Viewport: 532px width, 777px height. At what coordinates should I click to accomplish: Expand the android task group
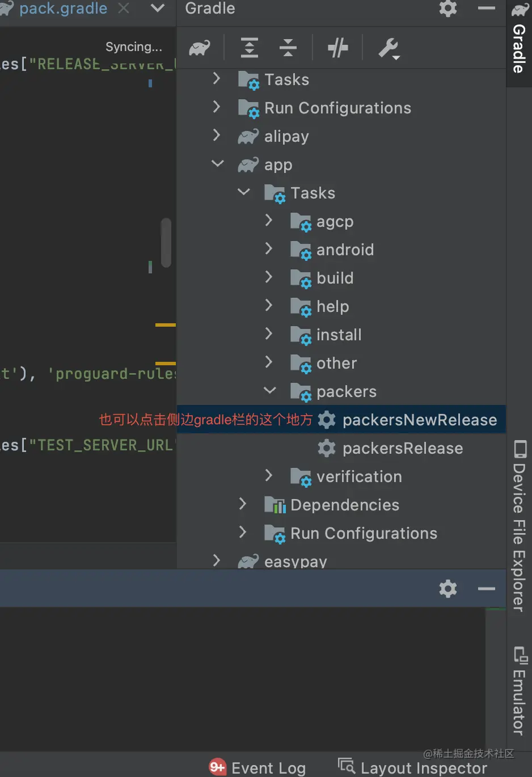click(x=268, y=248)
